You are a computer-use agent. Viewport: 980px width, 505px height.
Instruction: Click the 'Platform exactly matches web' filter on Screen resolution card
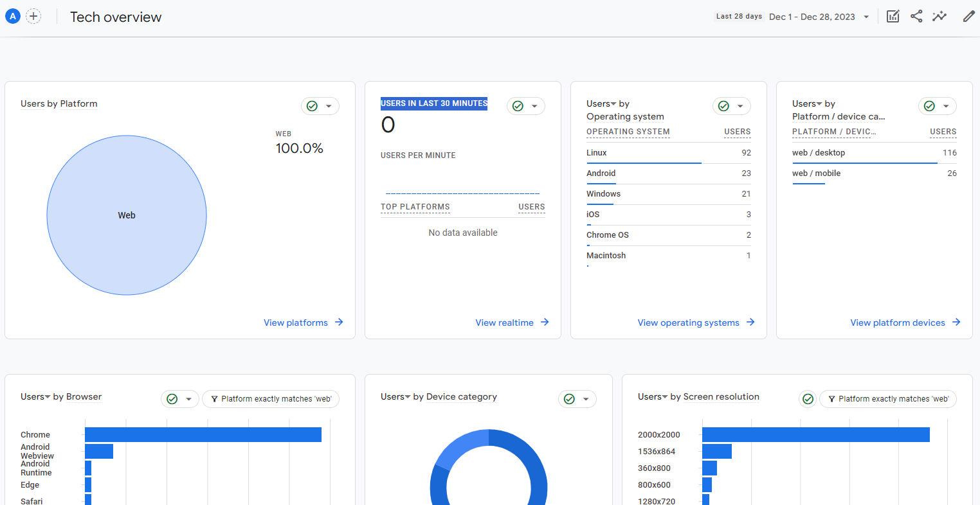click(x=888, y=399)
